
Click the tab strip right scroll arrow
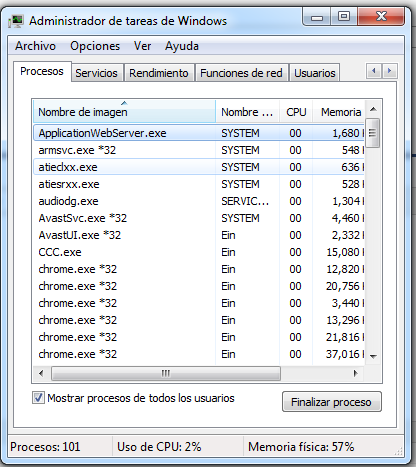pos(389,71)
